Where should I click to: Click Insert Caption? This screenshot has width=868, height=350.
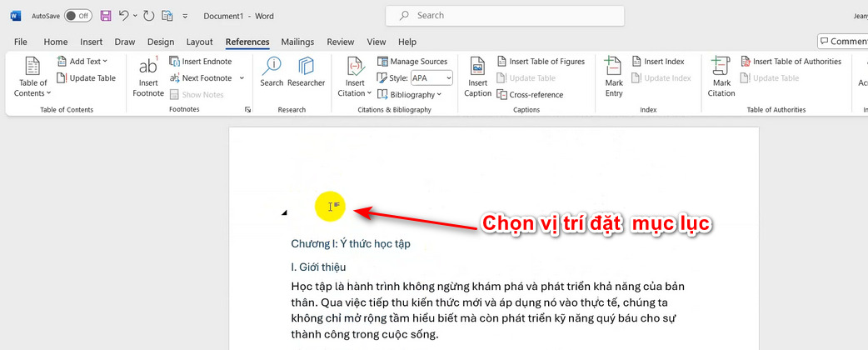coord(477,77)
